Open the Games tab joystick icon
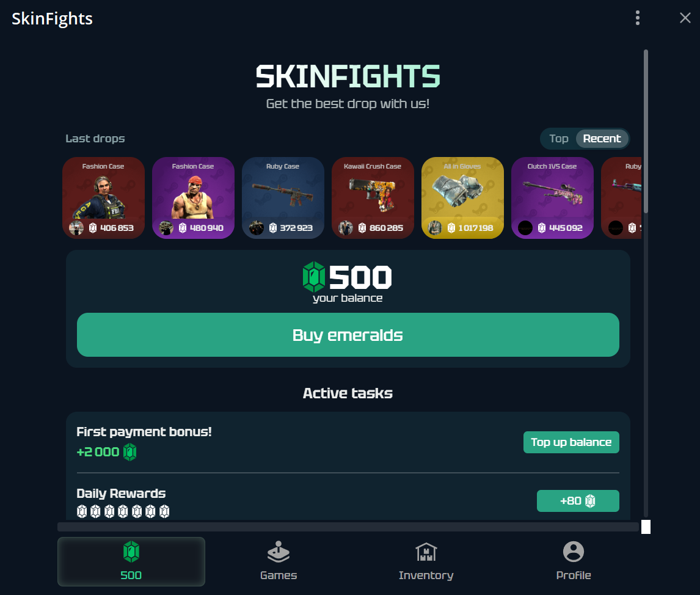700x595 pixels. (279, 552)
